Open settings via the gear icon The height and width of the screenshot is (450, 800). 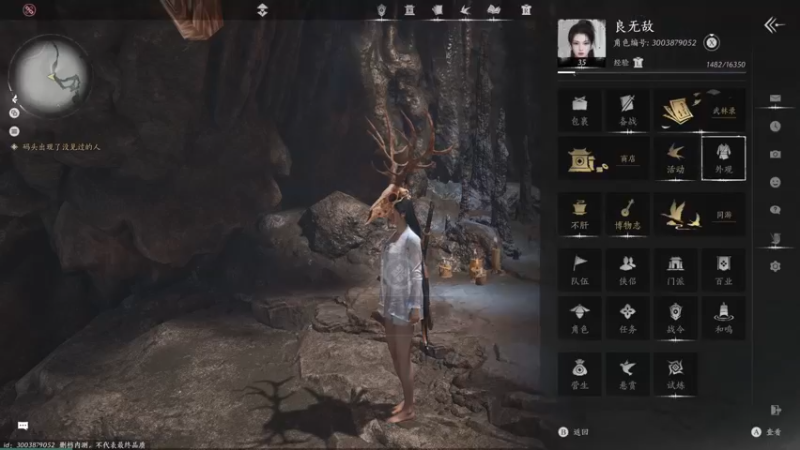[x=775, y=266]
